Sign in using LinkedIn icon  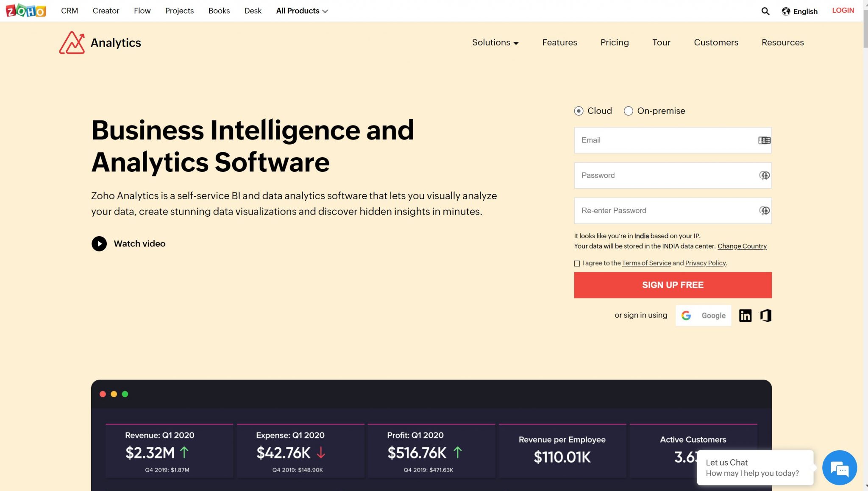point(745,315)
